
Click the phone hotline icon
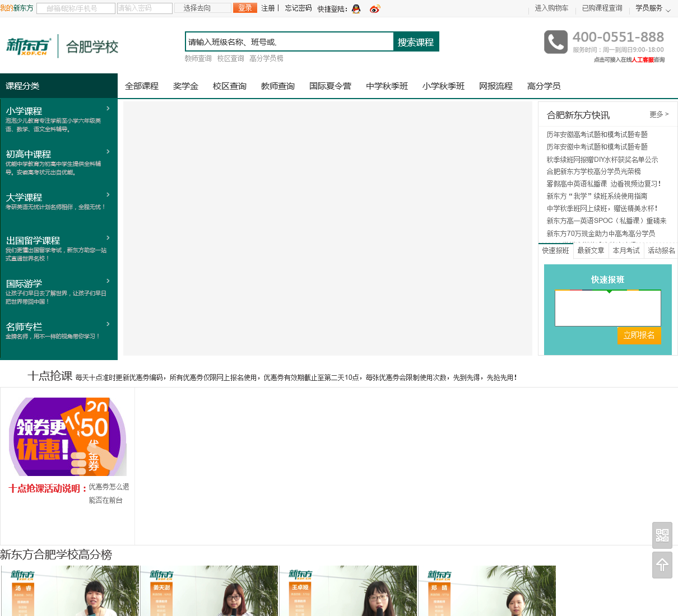pos(556,42)
